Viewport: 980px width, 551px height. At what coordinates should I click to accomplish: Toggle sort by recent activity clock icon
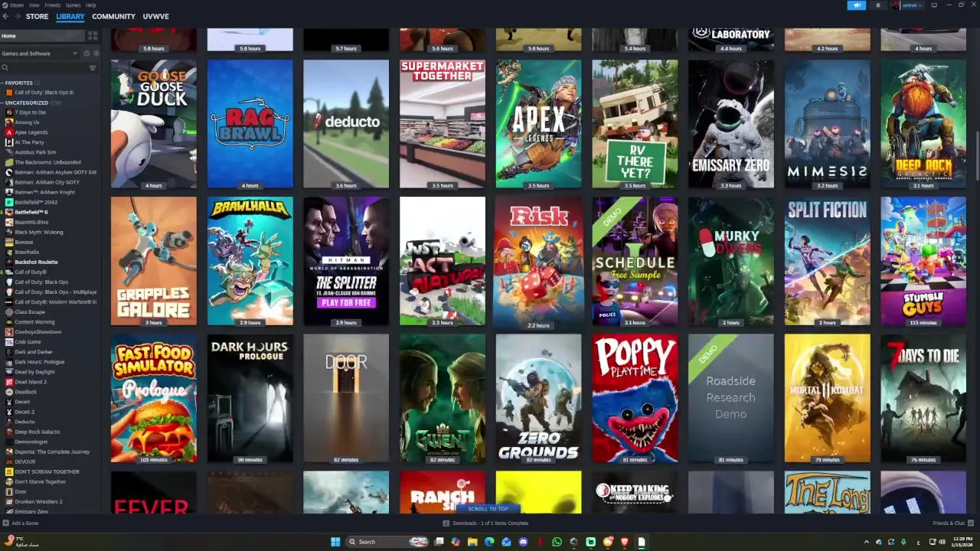(x=87, y=54)
